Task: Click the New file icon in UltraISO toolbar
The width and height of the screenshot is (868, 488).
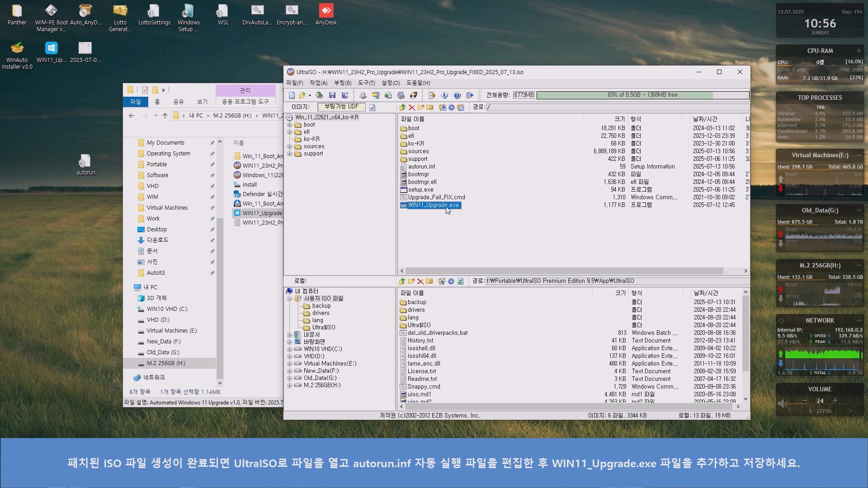Action: point(292,95)
